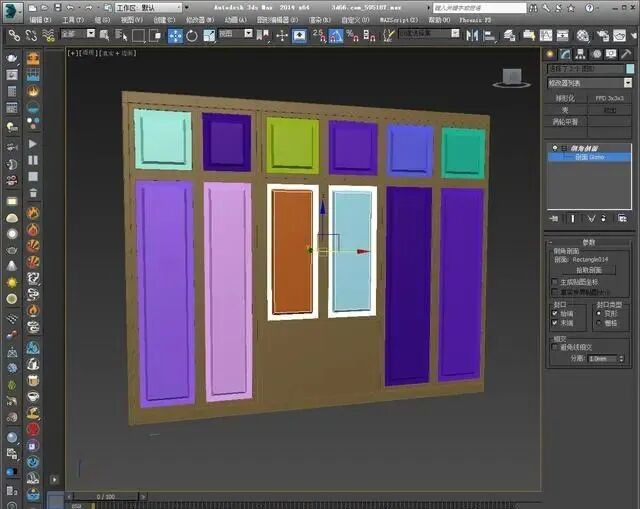Click the Save File icon in title bar

[58, 7]
